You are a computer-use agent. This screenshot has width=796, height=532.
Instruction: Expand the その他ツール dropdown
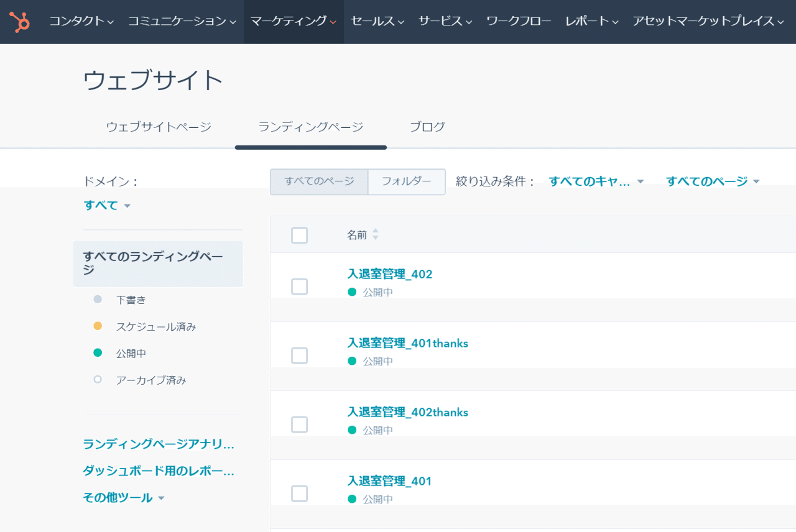pos(123,498)
